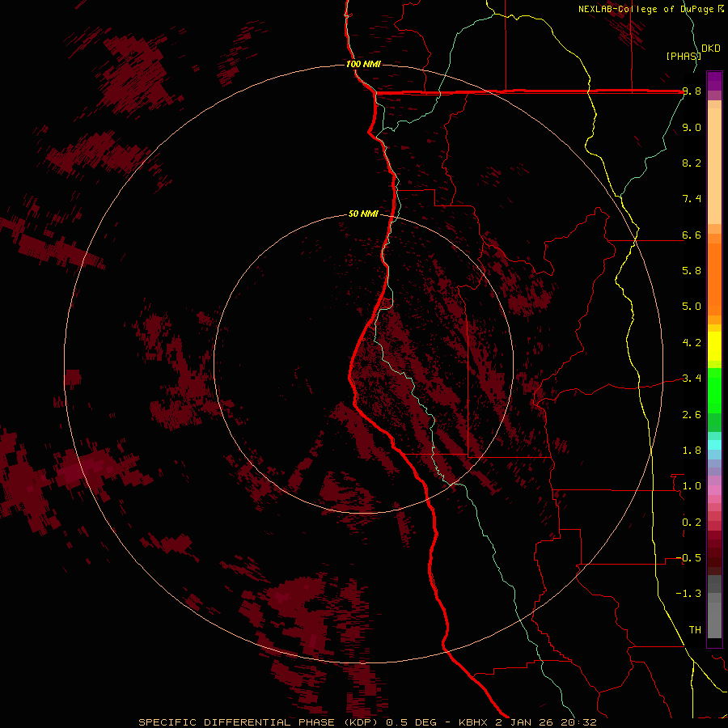The width and height of the screenshot is (728, 728).
Task: Click the 100 NMI range ring label
Action: 363,64
